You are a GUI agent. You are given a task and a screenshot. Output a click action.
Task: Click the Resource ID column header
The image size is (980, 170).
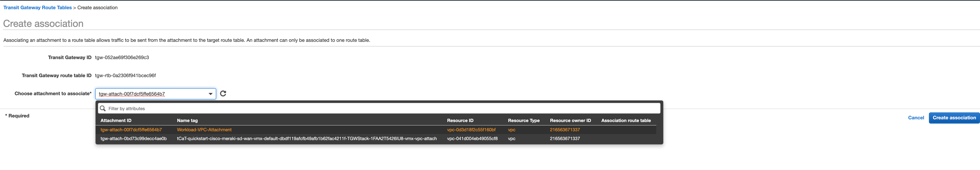460,120
